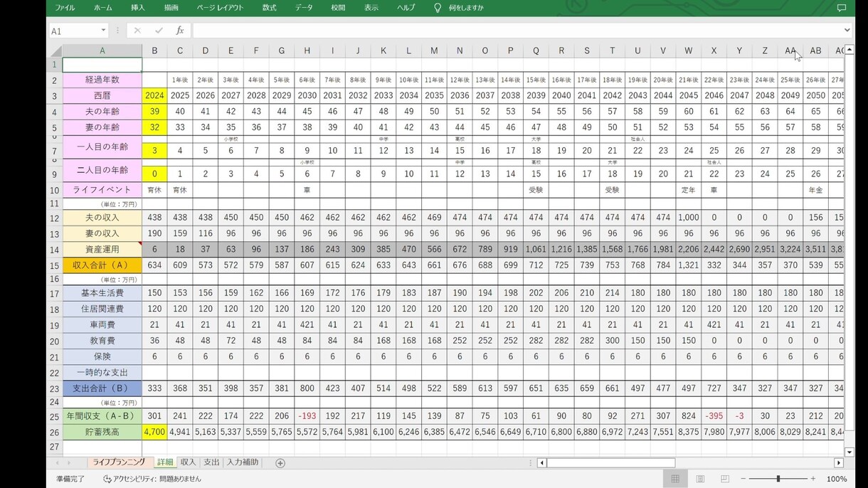Switch to the 収入 sheet tab

click(188, 462)
